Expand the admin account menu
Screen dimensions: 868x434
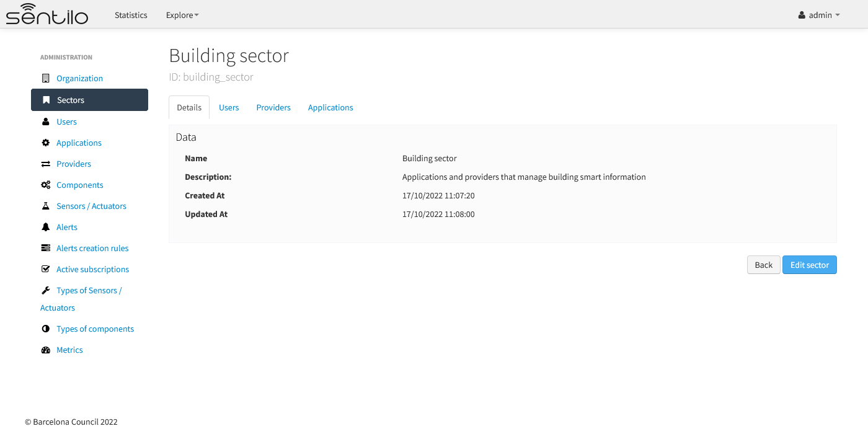coord(819,15)
